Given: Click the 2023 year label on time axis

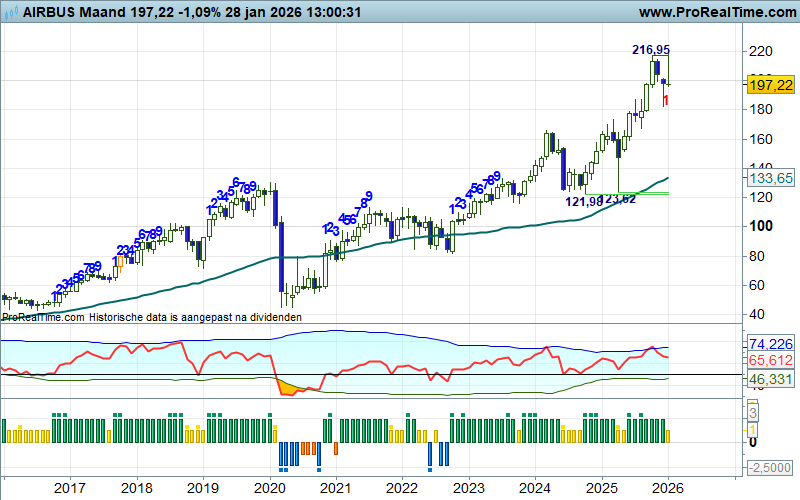Looking at the screenshot, I should pyautogui.click(x=468, y=488).
